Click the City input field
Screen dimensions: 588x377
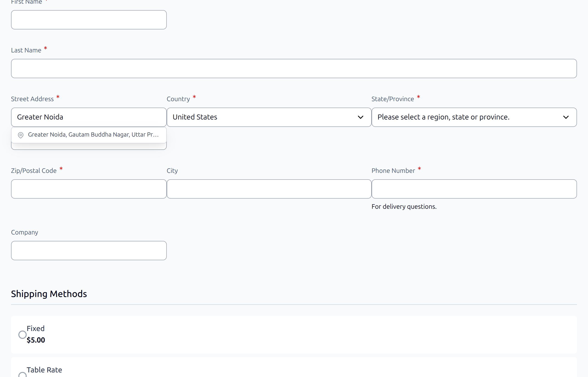269,189
